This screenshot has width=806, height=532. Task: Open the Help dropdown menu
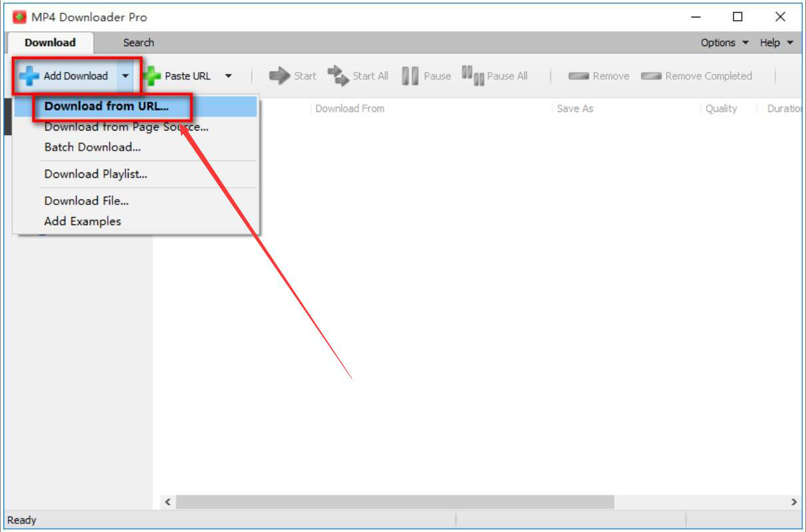point(777,43)
